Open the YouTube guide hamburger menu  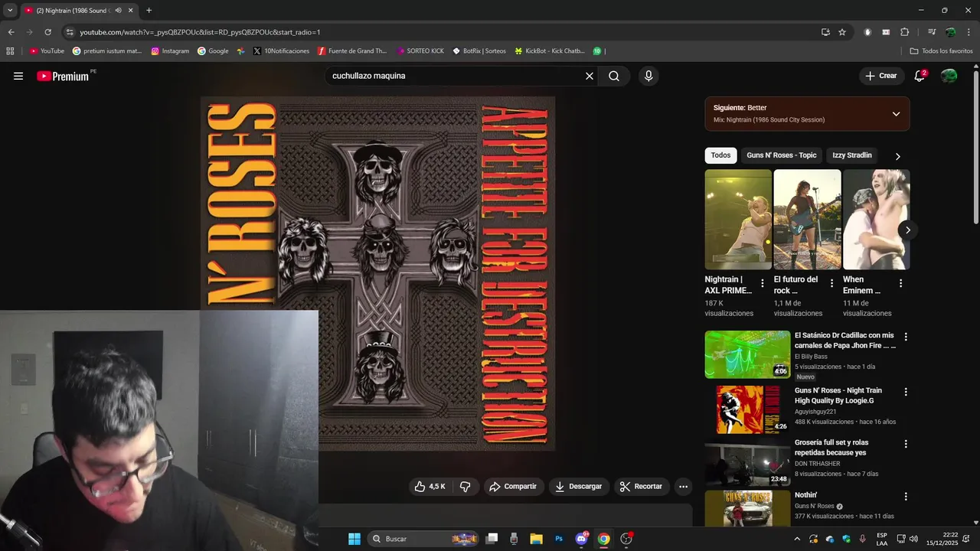[18, 76]
